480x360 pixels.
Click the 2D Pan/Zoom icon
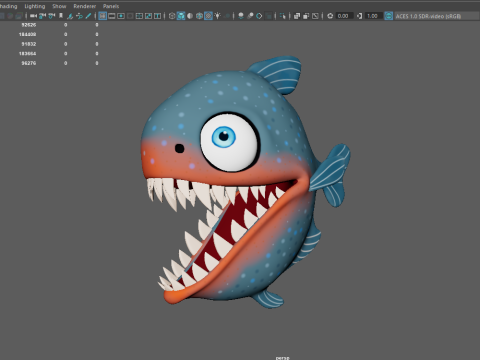point(79,16)
